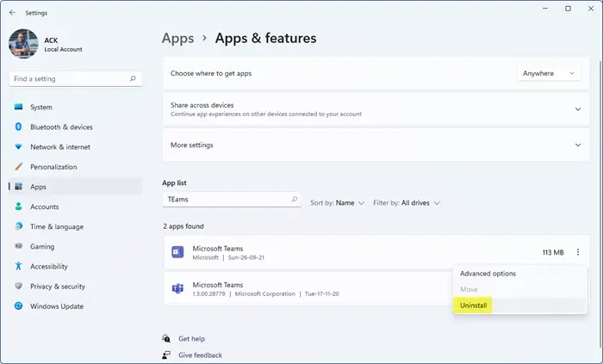The width and height of the screenshot is (603, 364).
Task: Click the Sun-26-09-21 install date text
Action: pos(246,257)
